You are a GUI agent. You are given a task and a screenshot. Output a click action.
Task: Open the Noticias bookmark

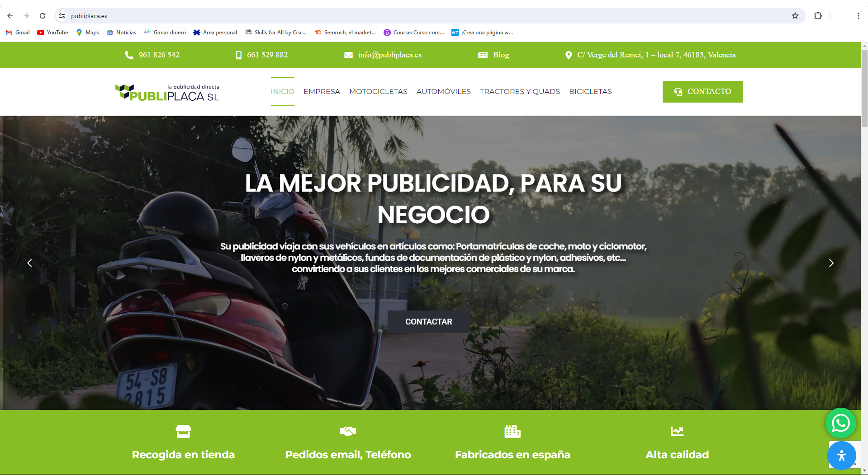point(121,33)
